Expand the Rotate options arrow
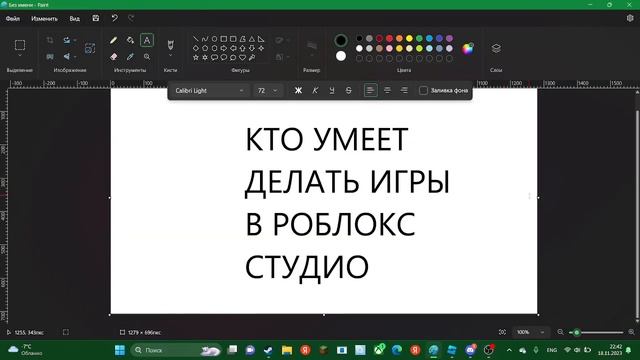This screenshot has width=640, height=360. [75, 40]
